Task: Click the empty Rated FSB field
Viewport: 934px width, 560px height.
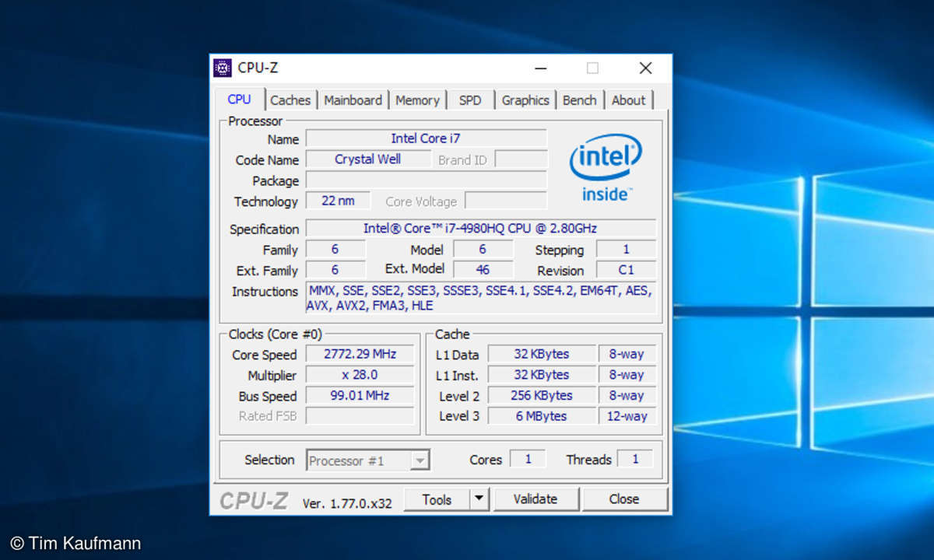Action: [360, 416]
